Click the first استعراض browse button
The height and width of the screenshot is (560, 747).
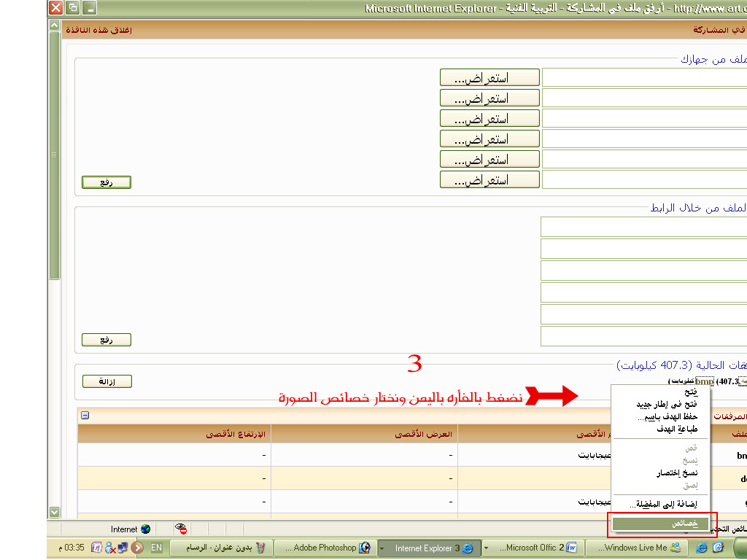[489, 77]
